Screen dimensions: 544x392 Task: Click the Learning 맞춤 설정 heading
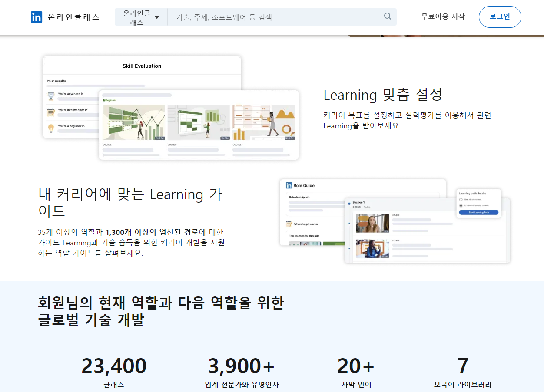383,94
